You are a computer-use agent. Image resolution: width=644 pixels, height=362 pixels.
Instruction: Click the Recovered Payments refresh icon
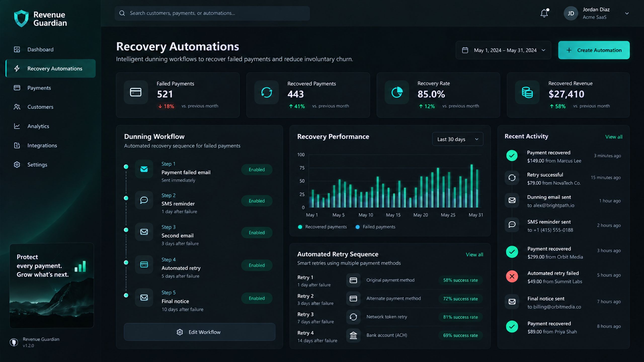[x=266, y=92]
